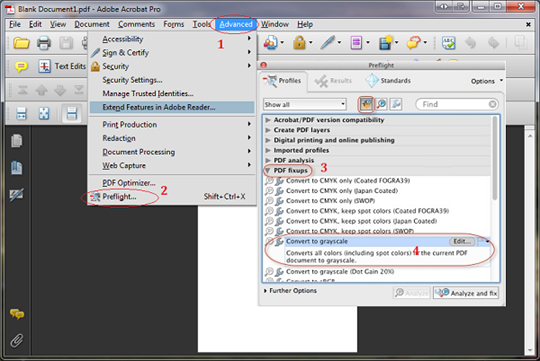Image resolution: width=540 pixels, height=361 pixels.
Task: Switch to the Standards tab
Action: point(388,81)
